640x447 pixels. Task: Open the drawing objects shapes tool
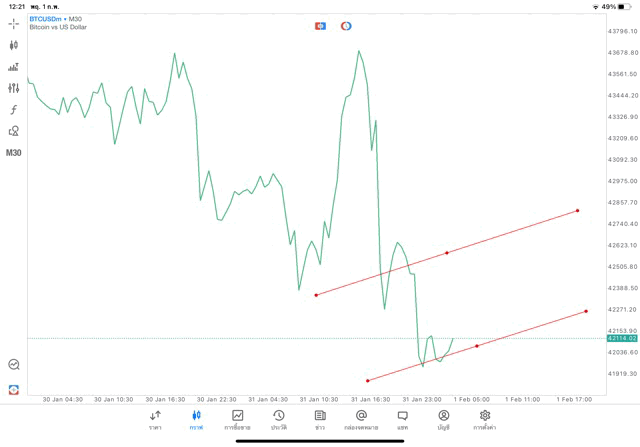(x=14, y=131)
